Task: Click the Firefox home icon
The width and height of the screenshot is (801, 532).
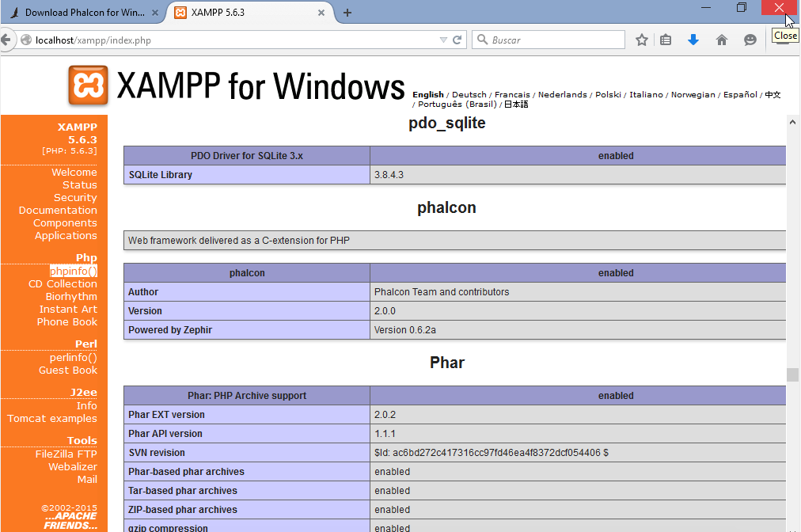Action: point(722,40)
